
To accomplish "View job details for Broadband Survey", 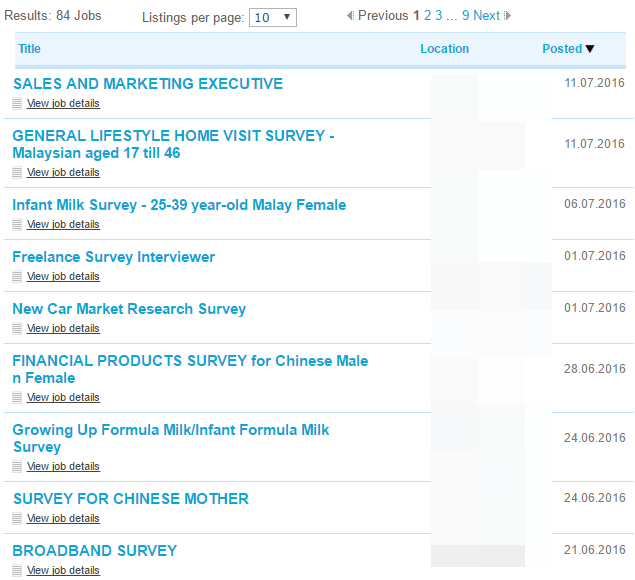I will pos(63,570).
